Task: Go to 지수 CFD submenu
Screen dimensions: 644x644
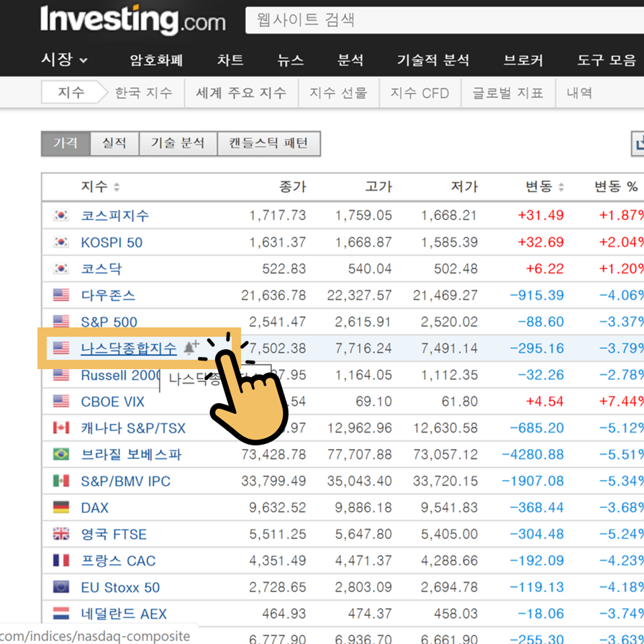Action: 419,93
